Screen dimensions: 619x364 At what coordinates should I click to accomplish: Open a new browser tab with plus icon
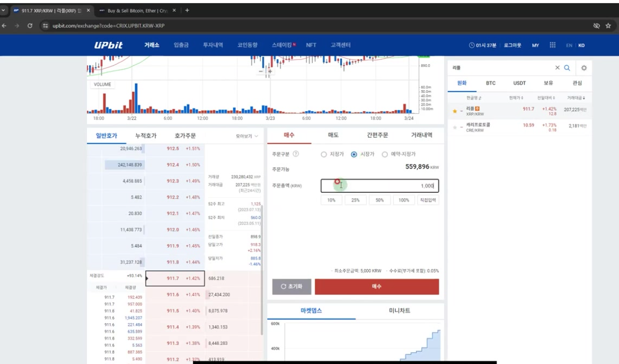tap(187, 10)
